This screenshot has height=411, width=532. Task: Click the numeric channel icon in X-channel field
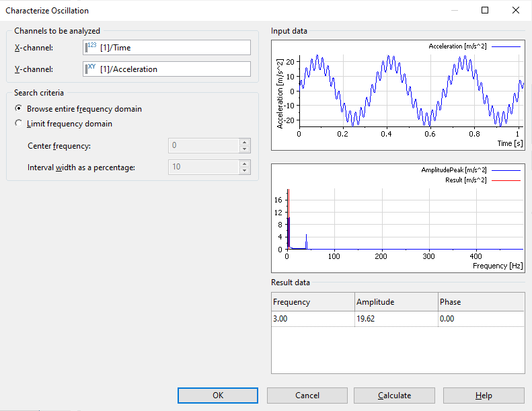click(x=91, y=47)
